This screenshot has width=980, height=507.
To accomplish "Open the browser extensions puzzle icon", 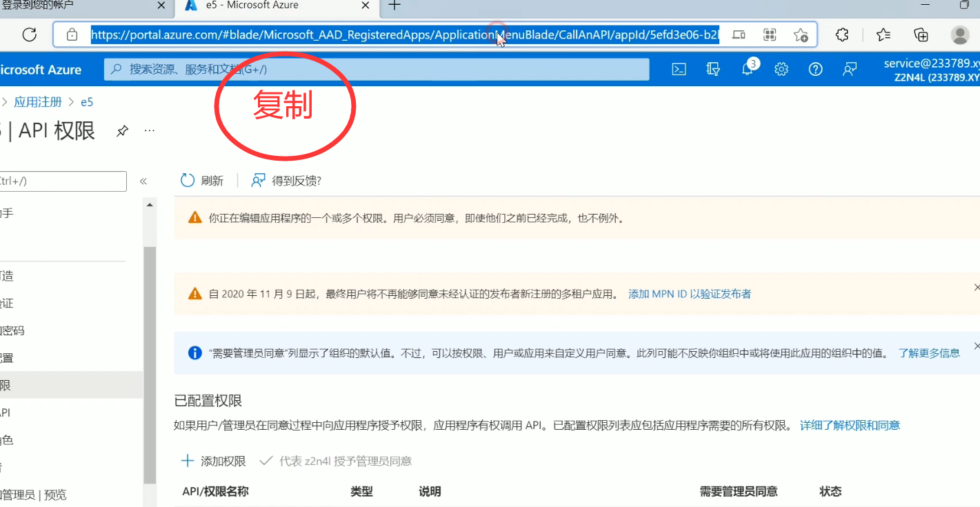I will coord(842,34).
